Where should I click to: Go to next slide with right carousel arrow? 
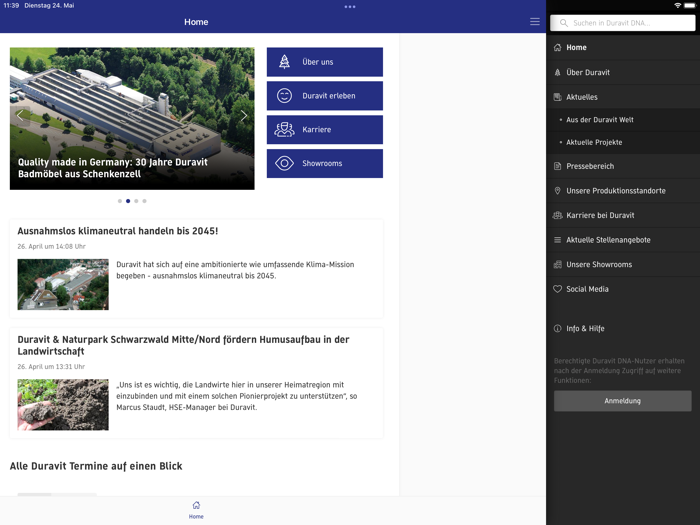click(x=244, y=116)
